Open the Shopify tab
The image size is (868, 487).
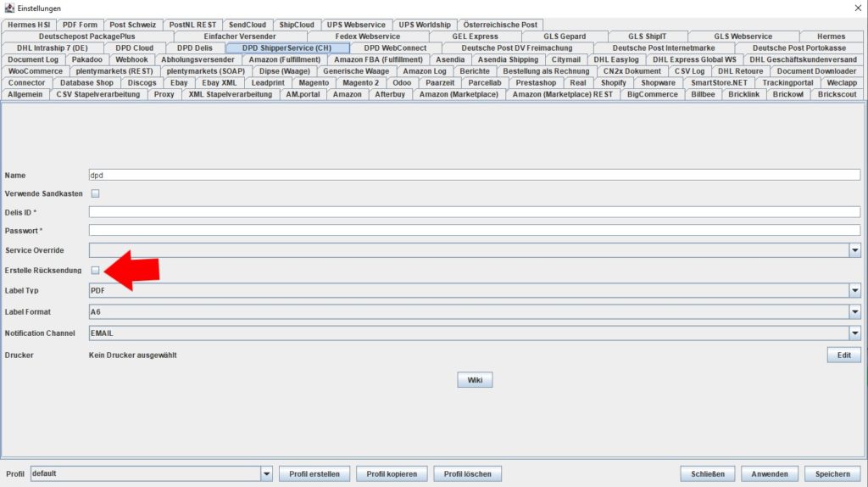614,83
